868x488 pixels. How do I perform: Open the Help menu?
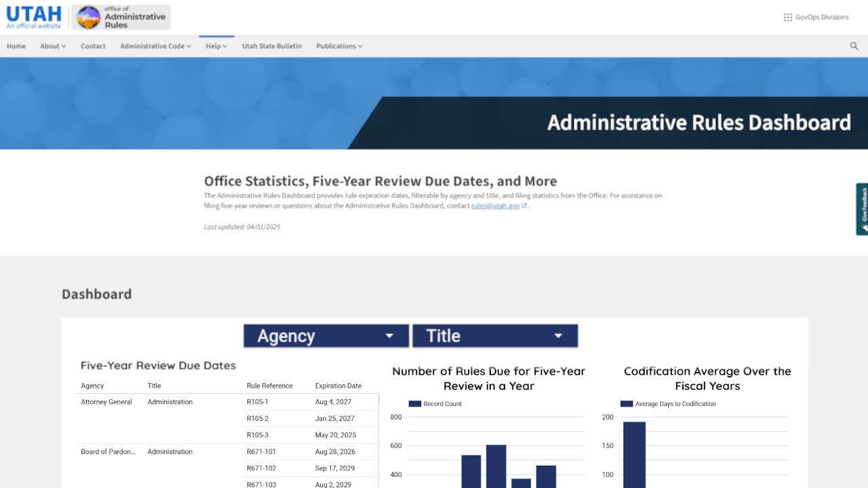coord(216,46)
